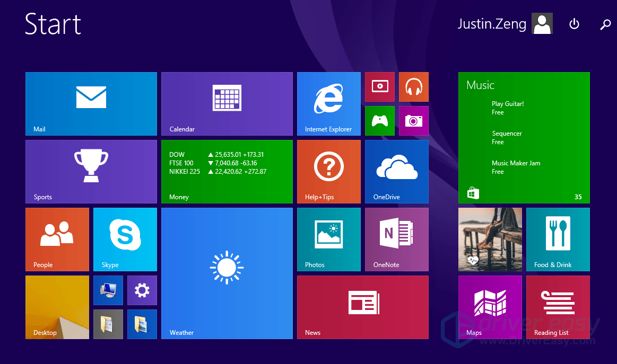The width and height of the screenshot is (617, 364).
Task: Open the People tile
Action: coord(57,239)
